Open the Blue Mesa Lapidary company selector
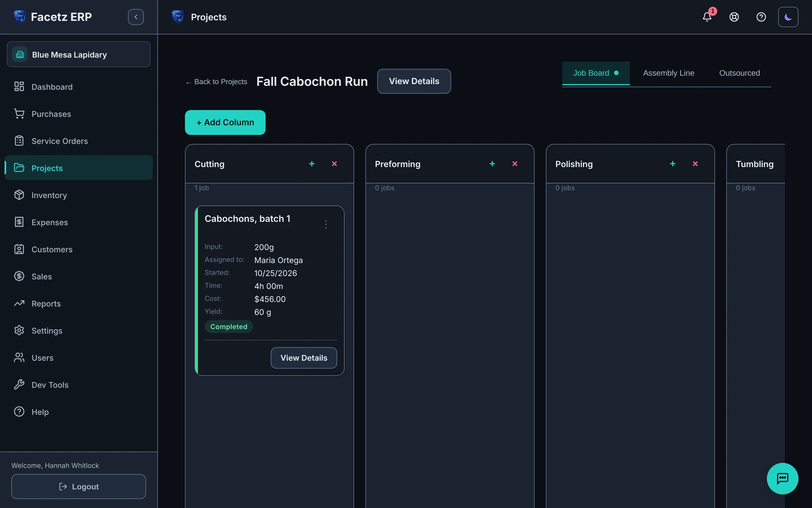 coord(78,54)
